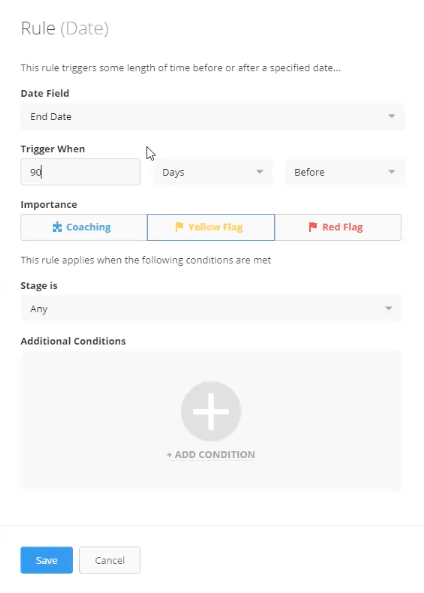Click the Date Field dropdown arrow
Screen dimensions: 424x593
(x=391, y=116)
